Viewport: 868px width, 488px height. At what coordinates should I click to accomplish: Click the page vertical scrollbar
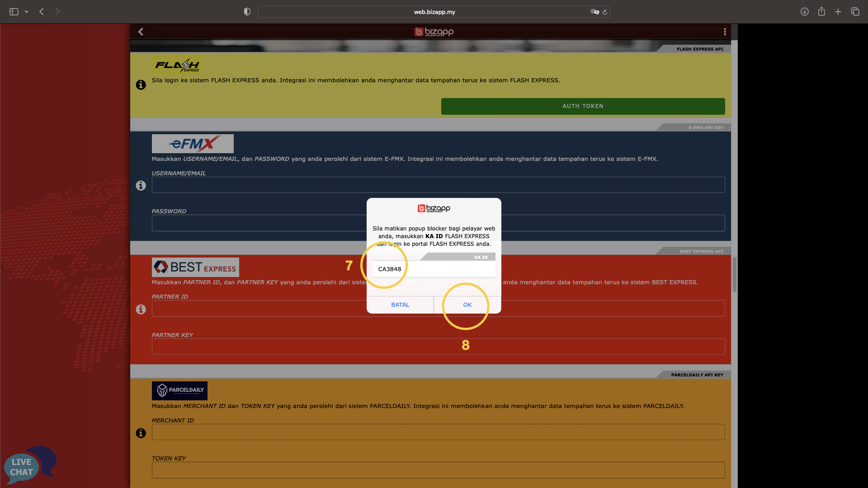734,275
